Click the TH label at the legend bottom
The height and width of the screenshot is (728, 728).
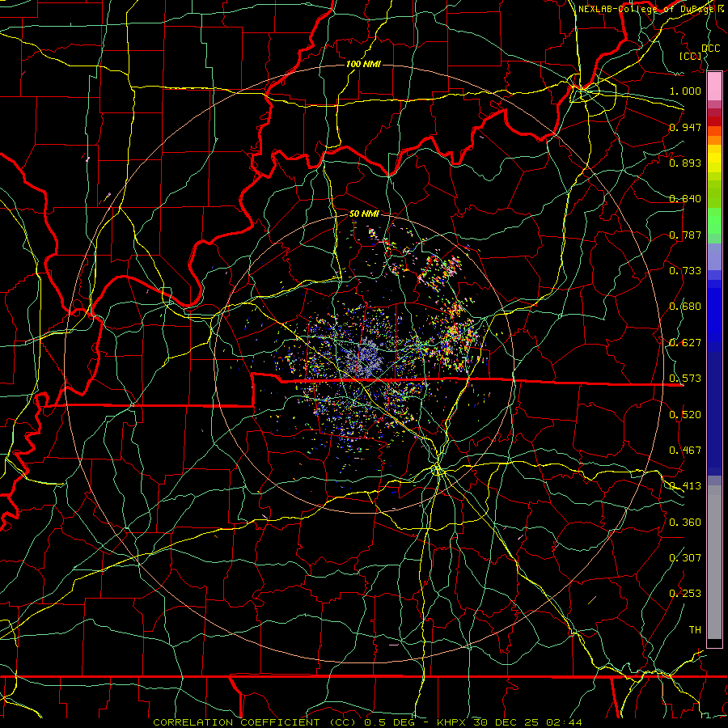coord(695,630)
